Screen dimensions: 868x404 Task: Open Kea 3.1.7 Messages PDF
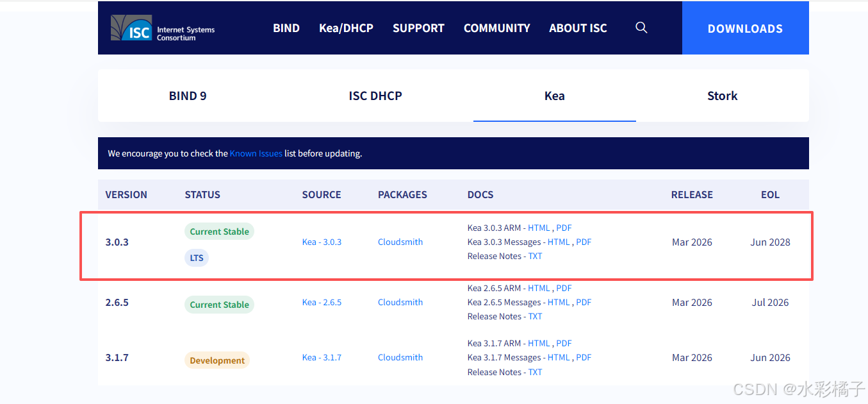[x=584, y=357]
